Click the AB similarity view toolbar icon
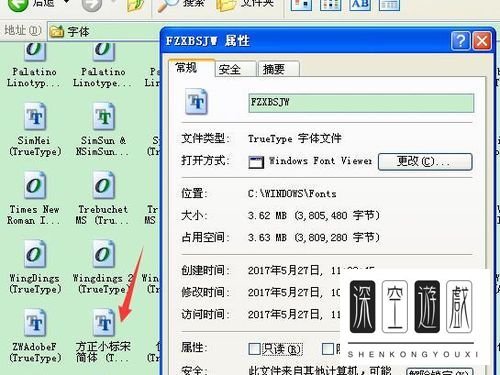The height and width of the screenshot is (375, 500). pyautogui.click(x=360, y=5)
